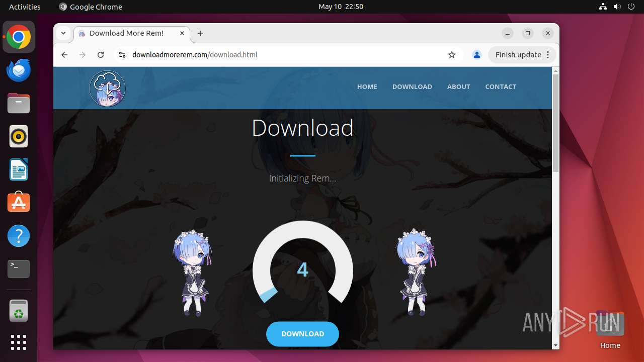The width and height of the screenshot is (644, 362).
Task: Open Ubuntu Software store icon
Action: pyautogui.click(x=19, y=202)
